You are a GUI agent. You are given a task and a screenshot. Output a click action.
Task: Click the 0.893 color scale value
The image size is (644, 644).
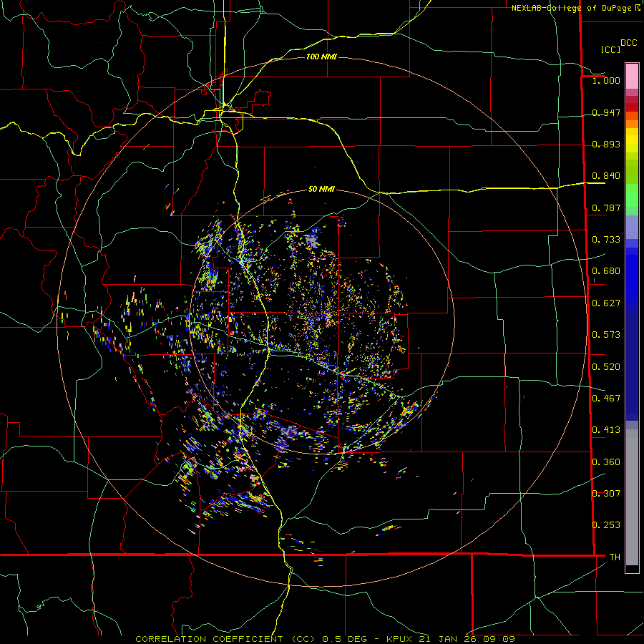point(606,144)
